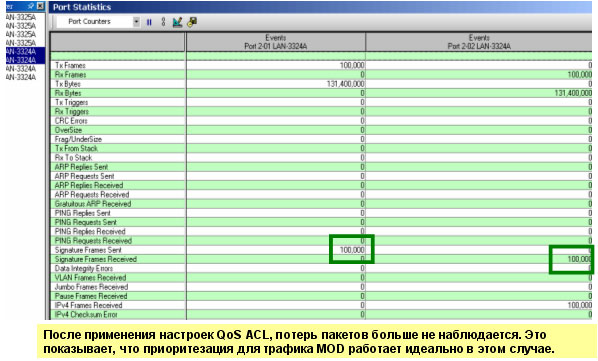The width and height of the screenshot is (598, 361).
Task: Close the left side panel
Action: (x=40, y=6)
